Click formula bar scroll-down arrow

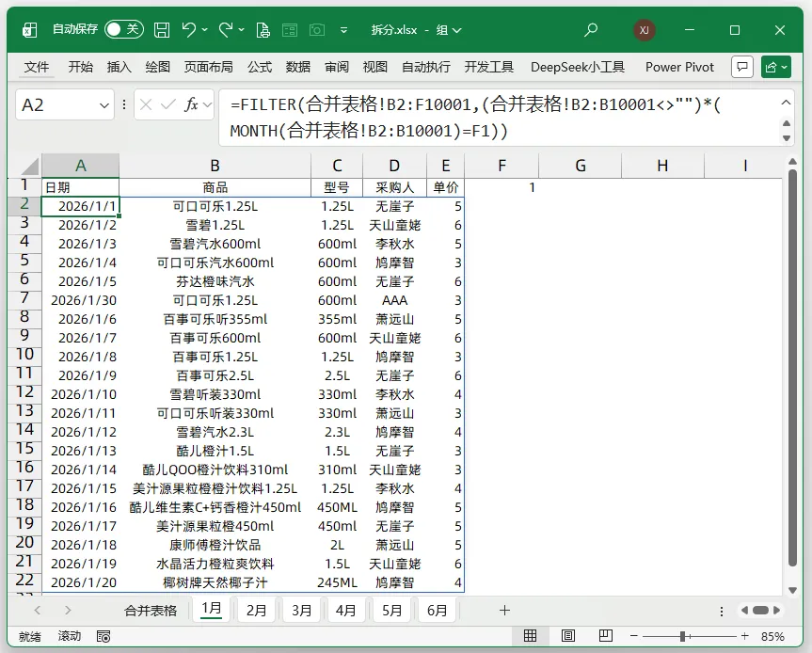click(x=786, y=137)
